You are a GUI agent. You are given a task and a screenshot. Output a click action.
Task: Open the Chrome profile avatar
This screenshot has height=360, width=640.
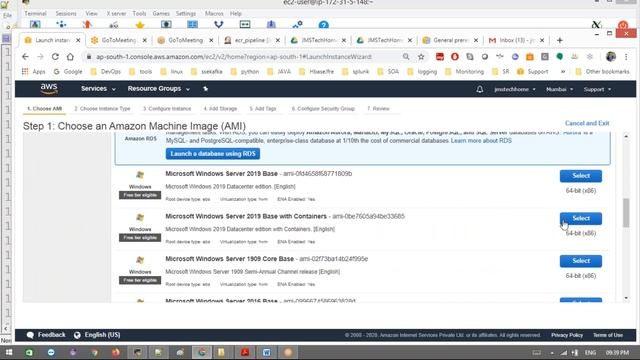pos(611,57)
